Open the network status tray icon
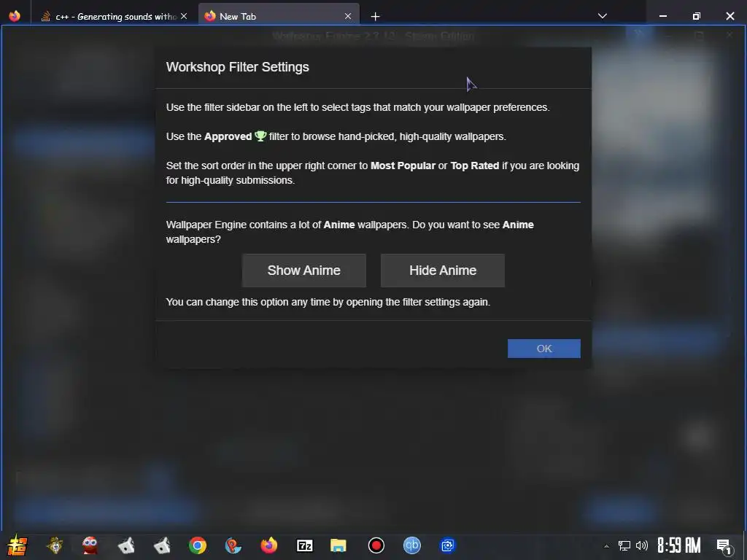Image resolution: width=747 pixels, height=560 pixels. pyautogui.click(x=624, y=545)
